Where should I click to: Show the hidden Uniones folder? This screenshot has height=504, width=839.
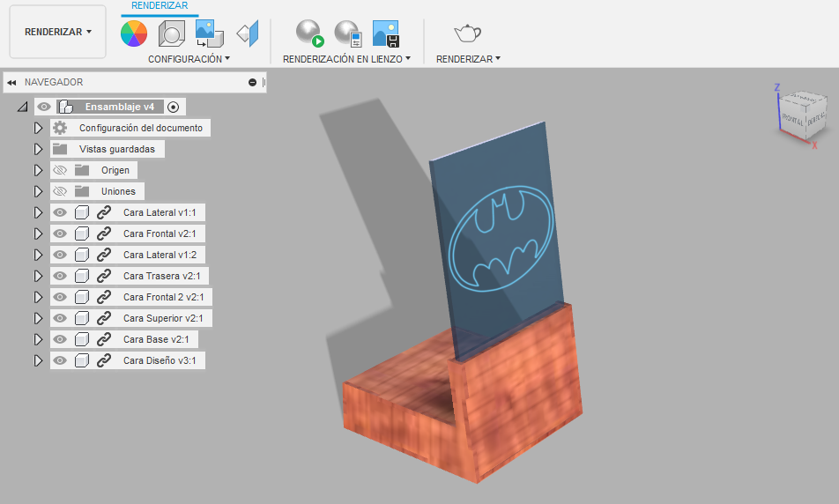pyautogui.click(x=60, y=191)
